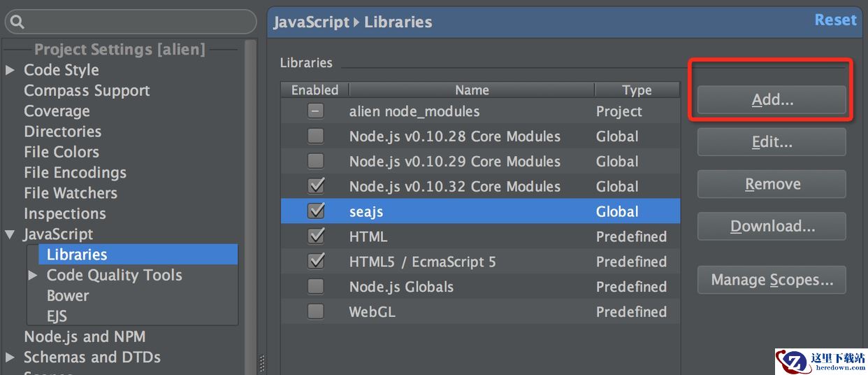Select Node.js v0.10.28 Core Modules name
Viewport: 868px width, 375px height.
[455, 136]
